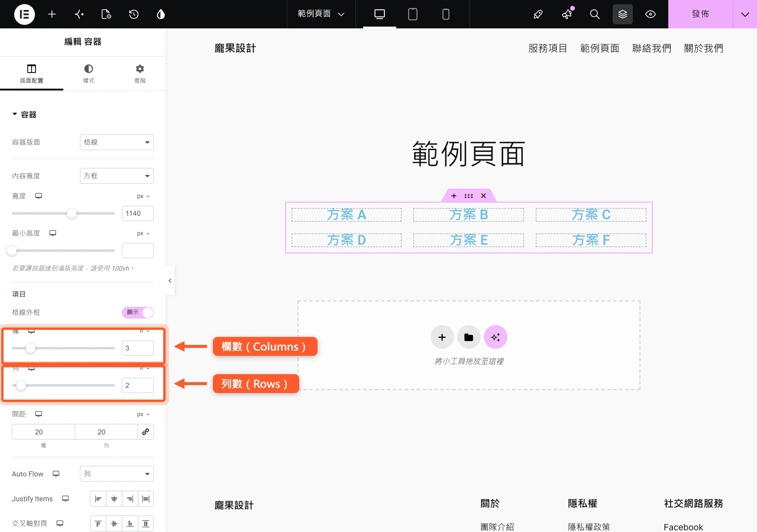Change the 間距 px unit selector
The width and height of the screenshot is (757, 532).
coord(143,414)
